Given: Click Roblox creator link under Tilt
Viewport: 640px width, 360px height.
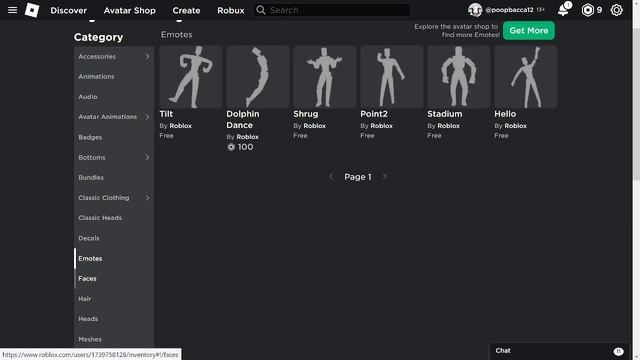Looking at the screenshot, I should point(180,126).
